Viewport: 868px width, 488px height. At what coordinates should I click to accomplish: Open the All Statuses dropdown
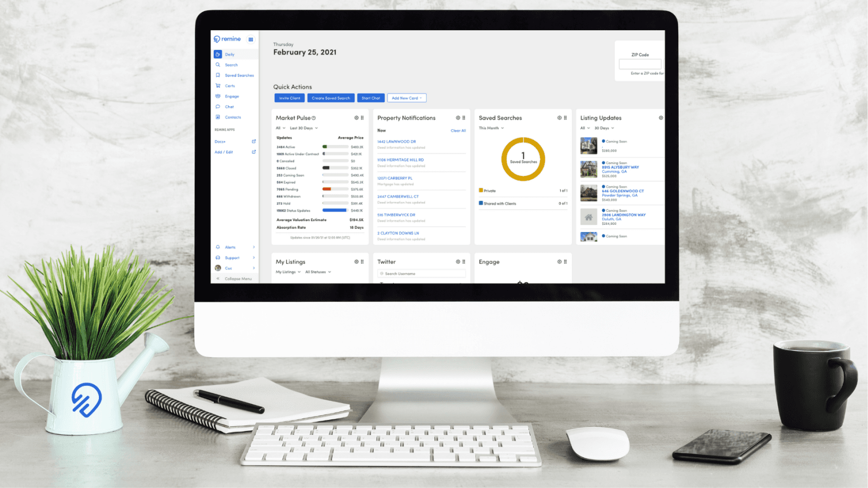(318, 272)
